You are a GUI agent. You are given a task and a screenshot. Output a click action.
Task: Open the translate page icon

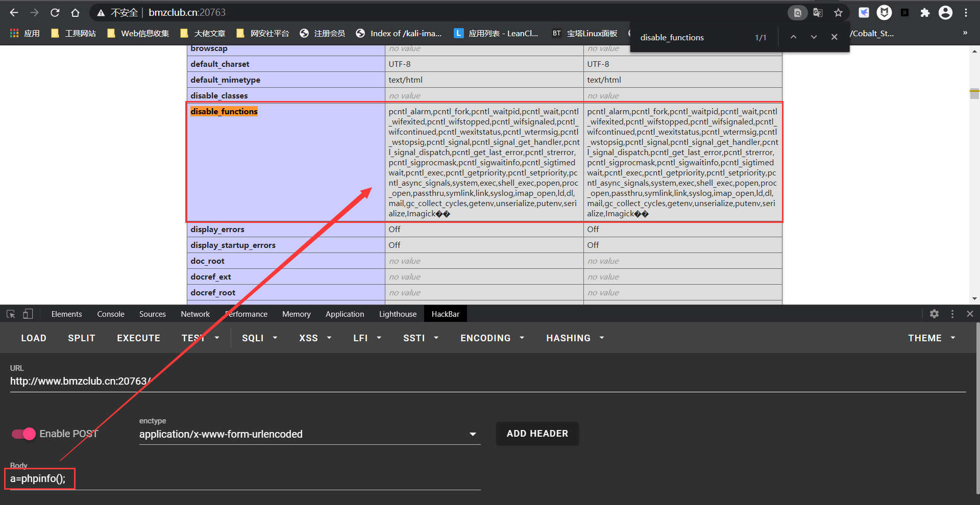click(818, 13)
